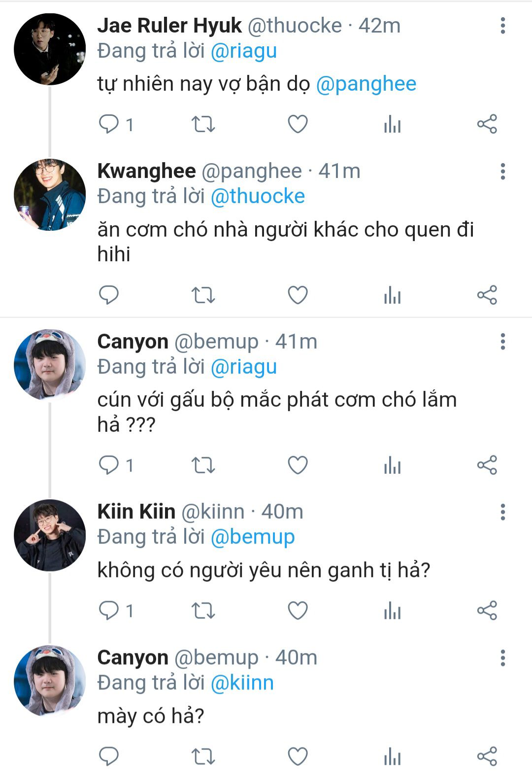Share Jae Ruler Hyuk's tweet
Viewport: 532px width, 778px height.
[x=487, y=124]
